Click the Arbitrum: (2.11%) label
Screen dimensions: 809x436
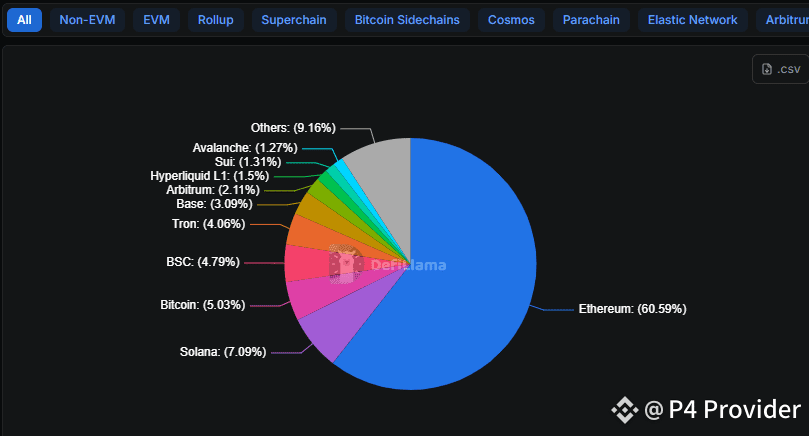213,190
